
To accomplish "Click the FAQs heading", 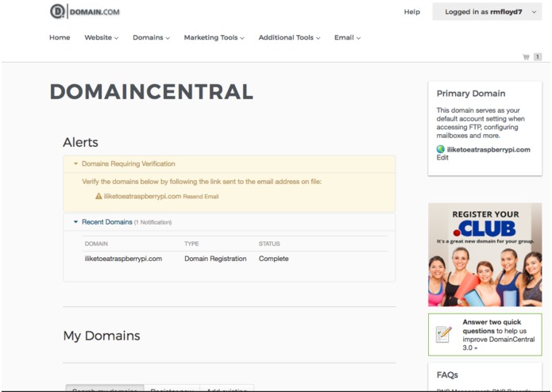I will tap(447, 375).
